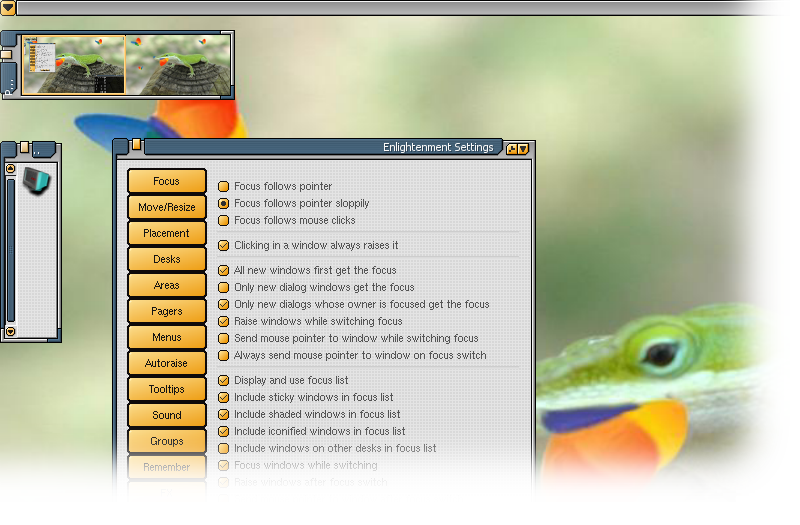Open the Groups settings tab
800x525 pixels.
[167, 441]
